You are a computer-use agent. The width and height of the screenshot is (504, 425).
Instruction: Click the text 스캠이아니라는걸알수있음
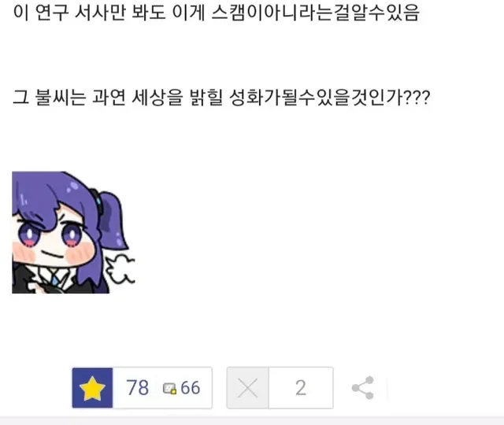click(x=315, y=13)
